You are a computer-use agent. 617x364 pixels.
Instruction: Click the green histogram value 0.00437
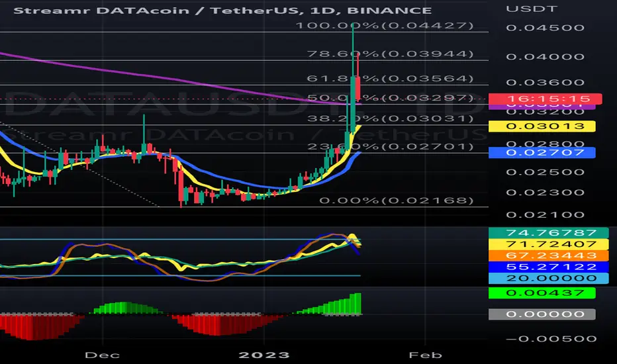point(542,293)
